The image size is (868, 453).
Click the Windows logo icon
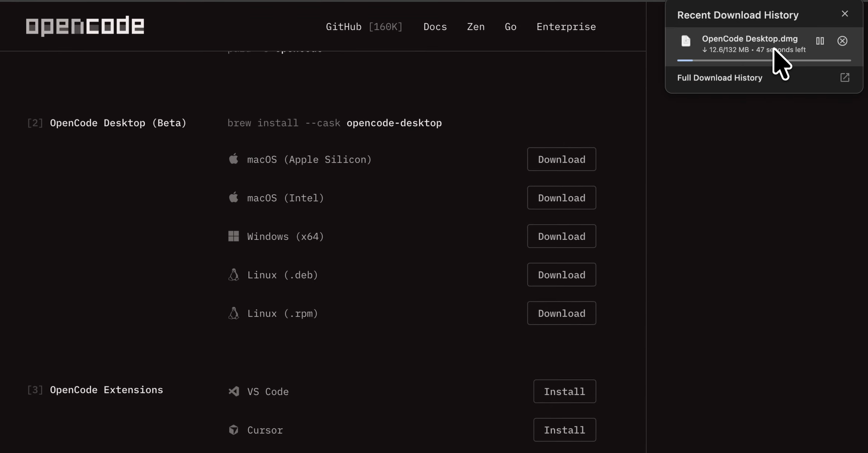(233, 236)
